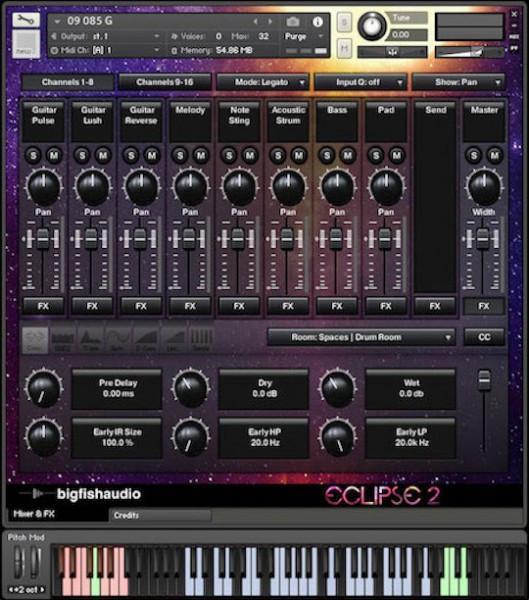Solo the Guitar Pulse channel

33,155
